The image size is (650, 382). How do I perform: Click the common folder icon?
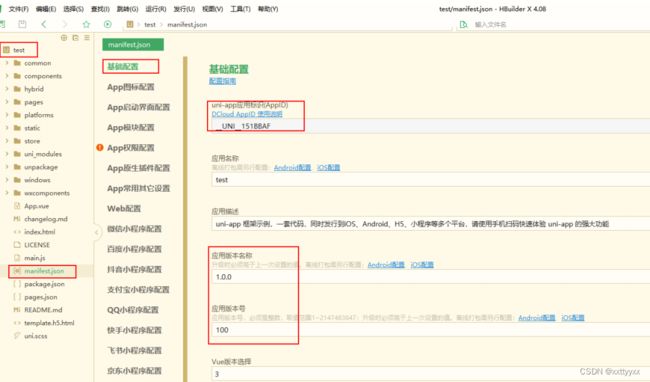tap(17, 63)
